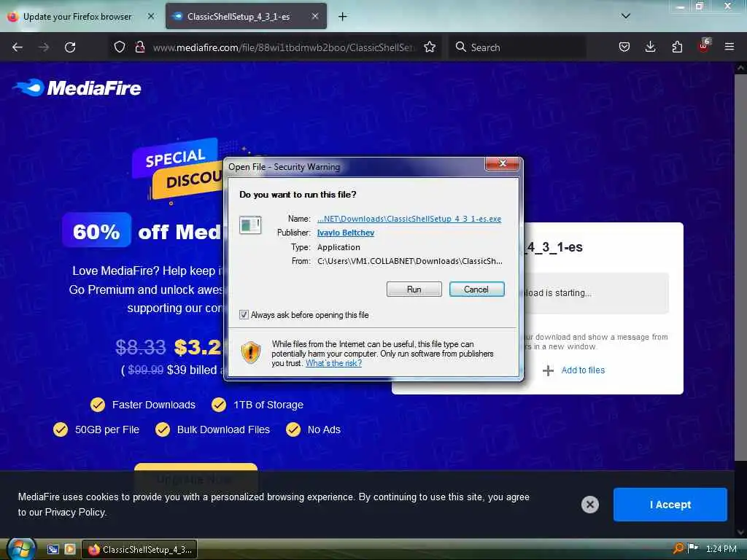
Task: Accept MediaFire cookies with I Accept
Action: [x=670, y=505]
